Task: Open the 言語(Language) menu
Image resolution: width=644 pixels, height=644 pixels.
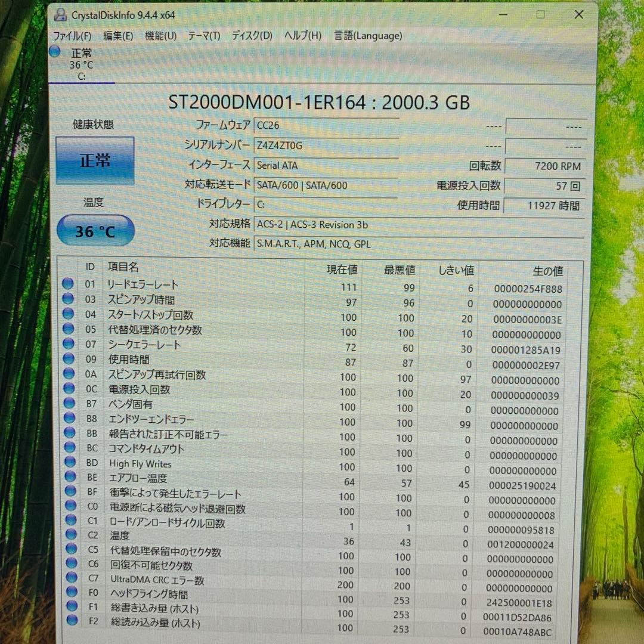Action: point(368,36)
